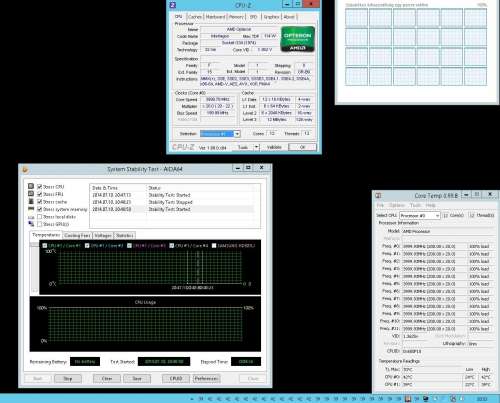Screen dimensions: 500x403
Task: Go to the About tab in CPU-Z
Action: tap(289, 17)
